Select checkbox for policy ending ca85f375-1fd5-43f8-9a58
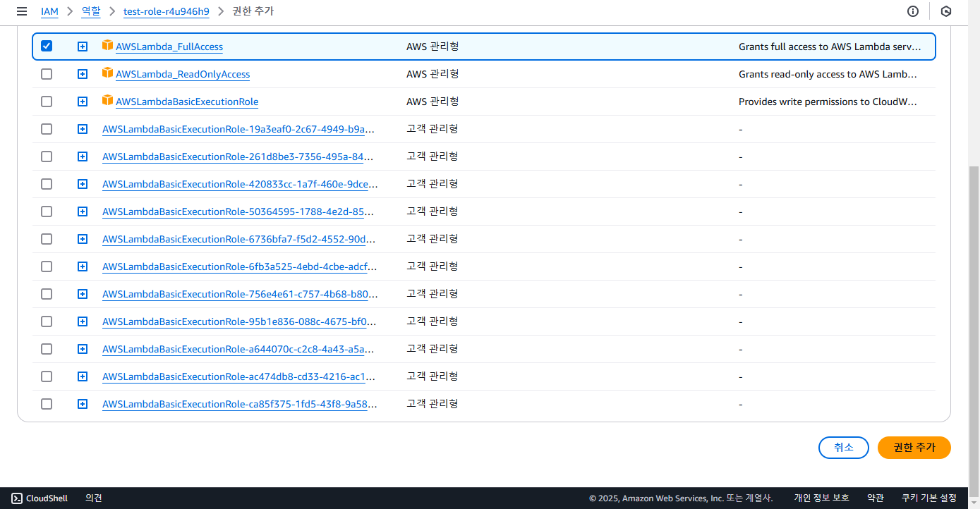 pos(47,404)
